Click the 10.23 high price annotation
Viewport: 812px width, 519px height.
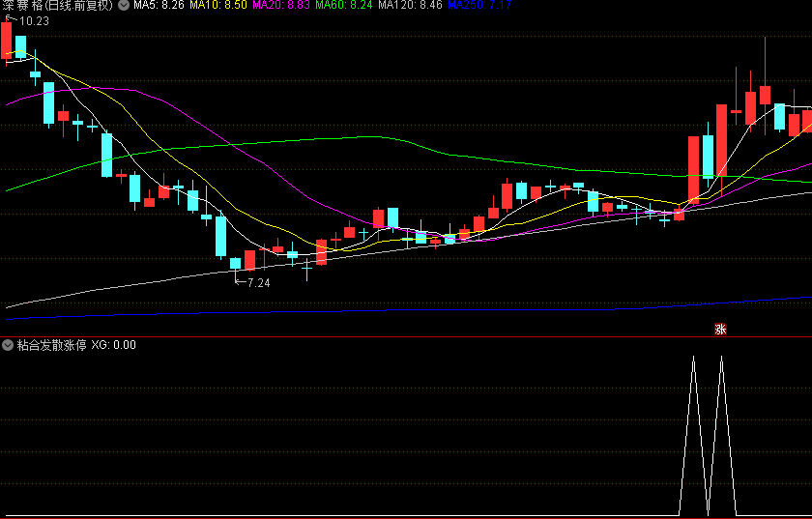coord(34,21)
